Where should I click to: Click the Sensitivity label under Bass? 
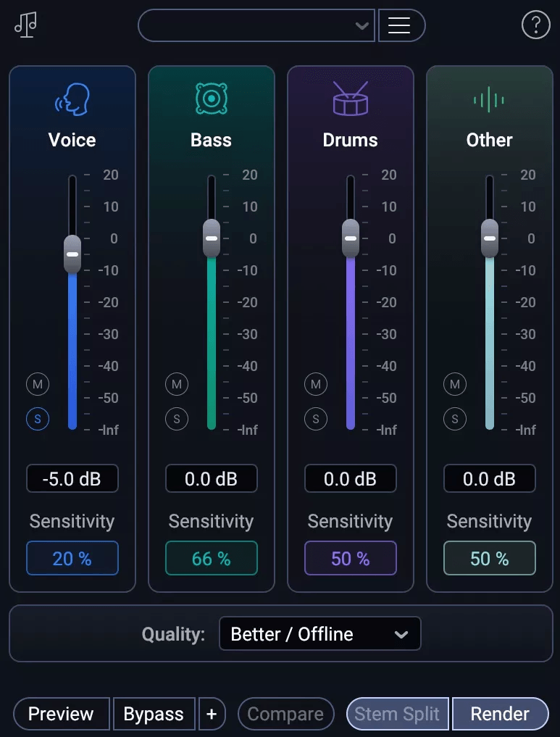point(212,521)
